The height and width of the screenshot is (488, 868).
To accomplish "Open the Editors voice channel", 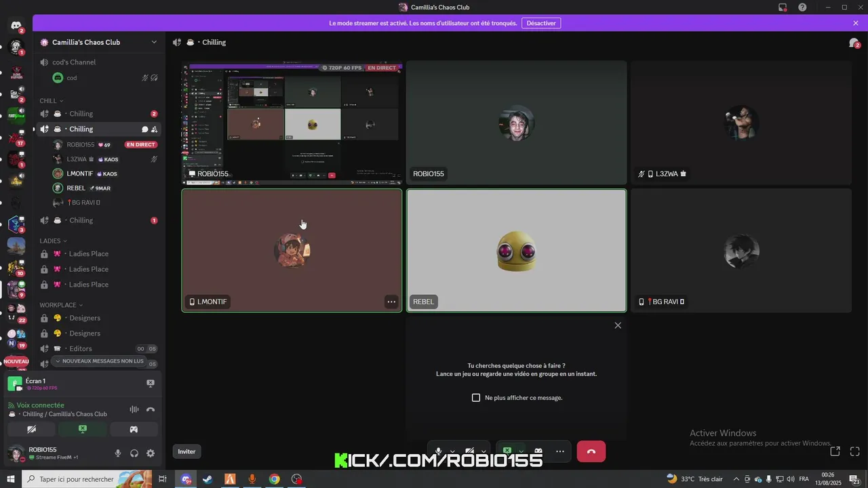I will pos(98,349).
